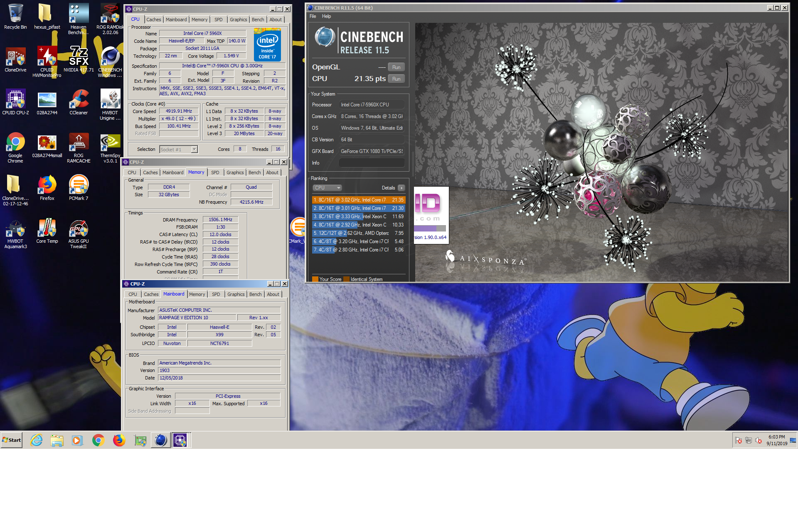Switch to CPU-Z taskbar button
The height and width of the screenshot is (532, 798).
[x=180, y=440]
